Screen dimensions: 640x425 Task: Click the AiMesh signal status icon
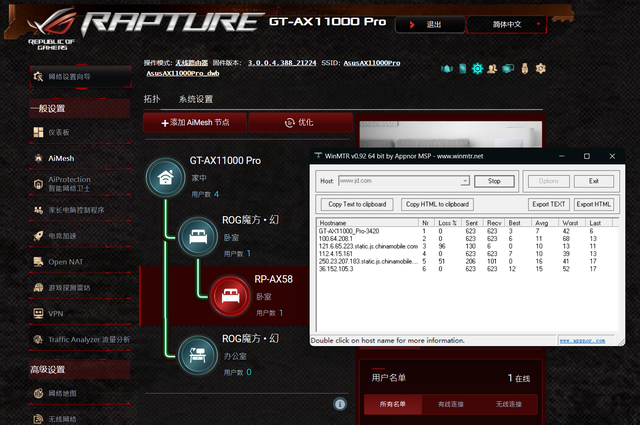point(447,69)
